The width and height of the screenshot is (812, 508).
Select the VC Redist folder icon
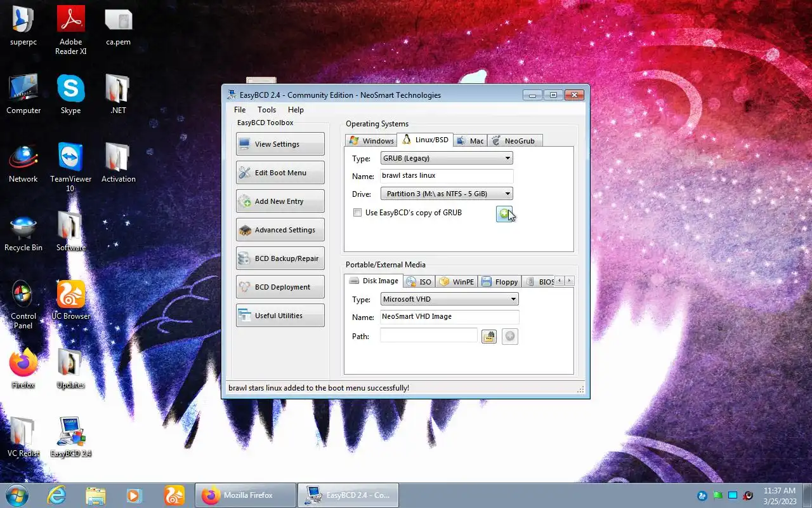pos(23,438)
